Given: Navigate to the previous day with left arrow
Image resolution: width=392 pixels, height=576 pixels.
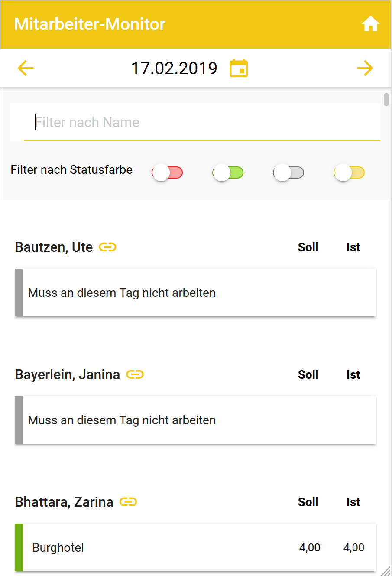Looking at the screenshot, I should (26, 68).
